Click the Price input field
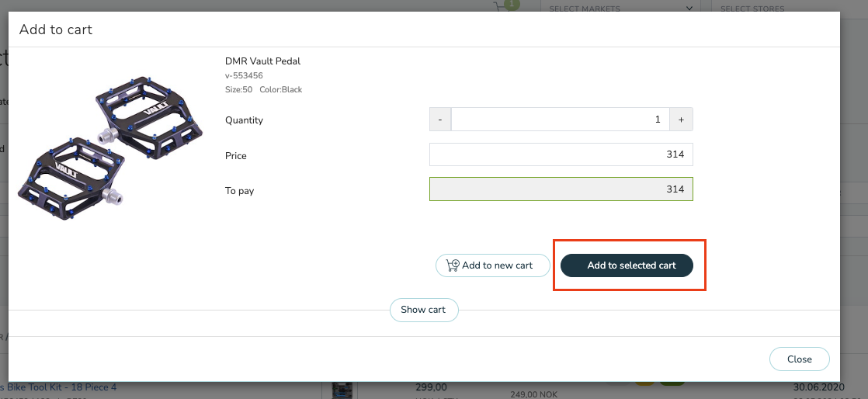Viewport: 868px width, 399px height. 561,154
